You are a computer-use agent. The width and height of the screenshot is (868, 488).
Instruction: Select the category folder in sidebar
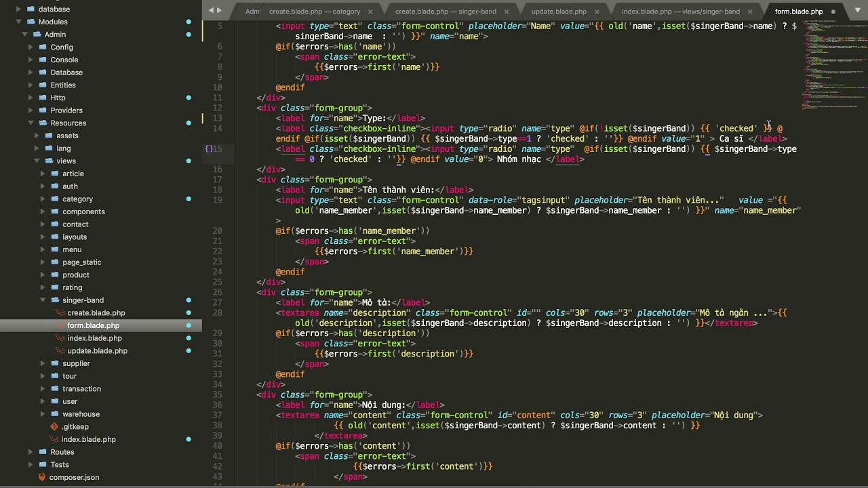click(77, 199)
